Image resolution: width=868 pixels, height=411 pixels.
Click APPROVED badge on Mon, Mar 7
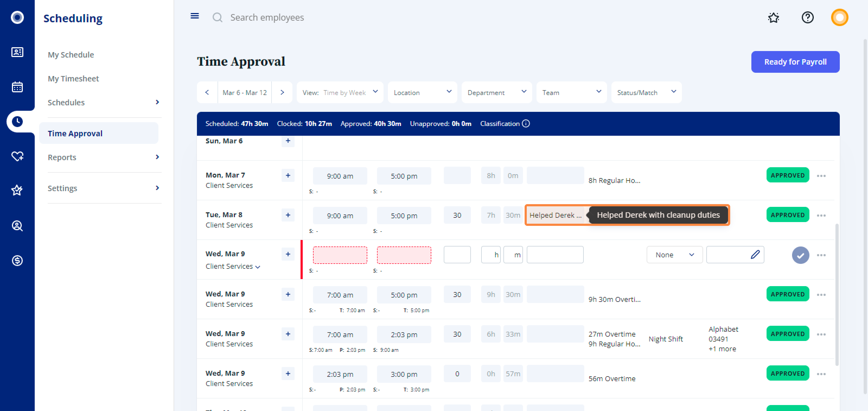click(x=787, y=175)
